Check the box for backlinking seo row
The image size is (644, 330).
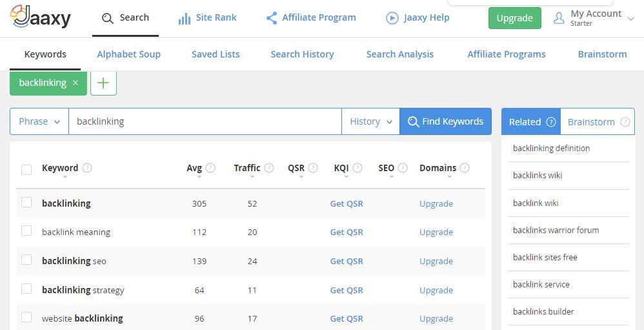tap(26, 260)
